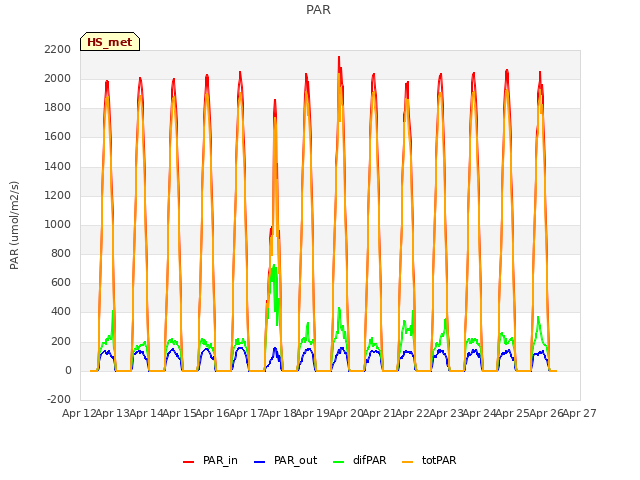Click the Apr 13 x-axis label

click(112, 413)
